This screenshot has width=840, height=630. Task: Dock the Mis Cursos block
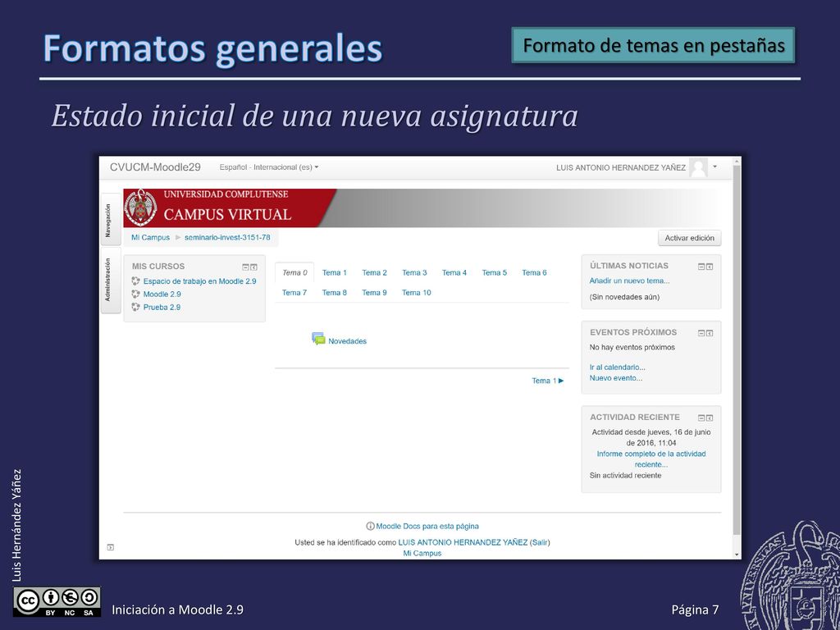coord(254,267)
